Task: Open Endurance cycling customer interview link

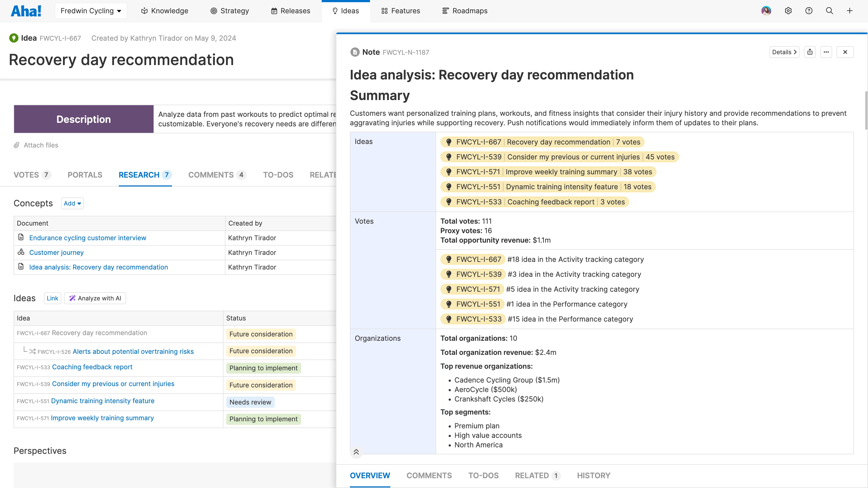Action: coord(88,238)
